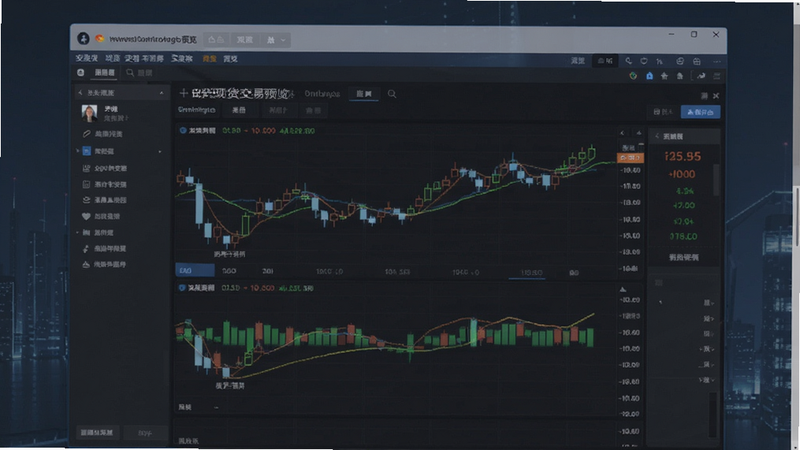800x450 pixels.
Task: Open the profile icon in title bar
Action: [83, 39]
